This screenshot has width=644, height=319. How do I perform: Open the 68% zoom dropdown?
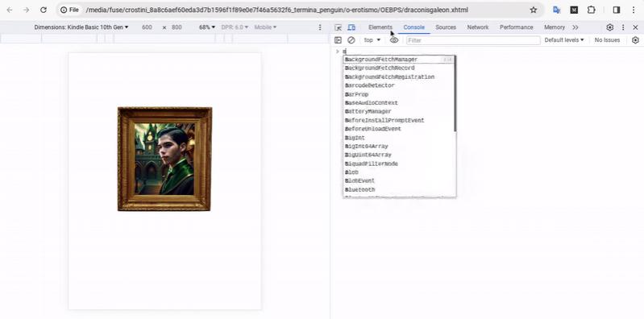coord(207,27)
